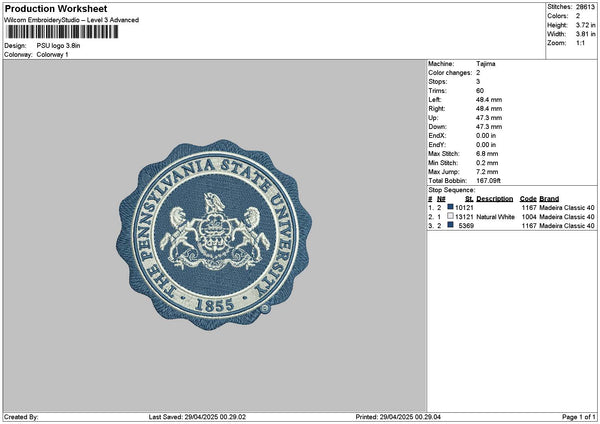Click the Colors label in the summary box
The image size is (600, 424).
pyautogui.click(x=558, y=16)
